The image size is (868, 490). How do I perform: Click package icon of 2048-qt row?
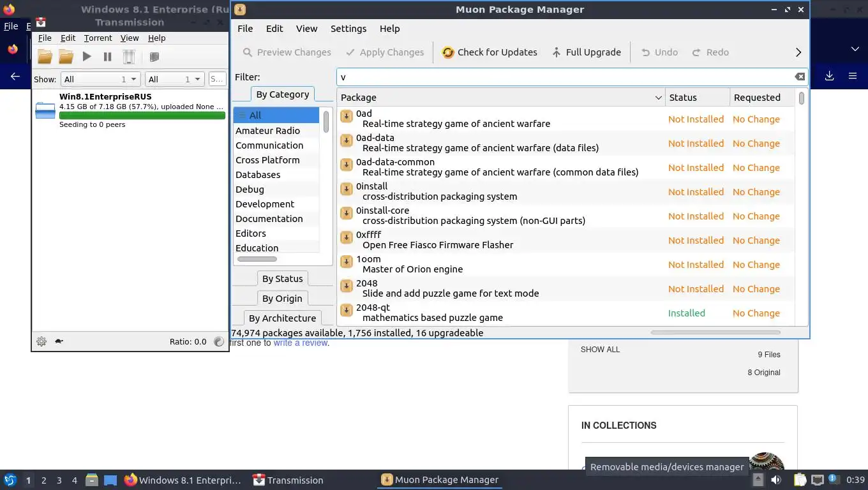pos(347,310)
